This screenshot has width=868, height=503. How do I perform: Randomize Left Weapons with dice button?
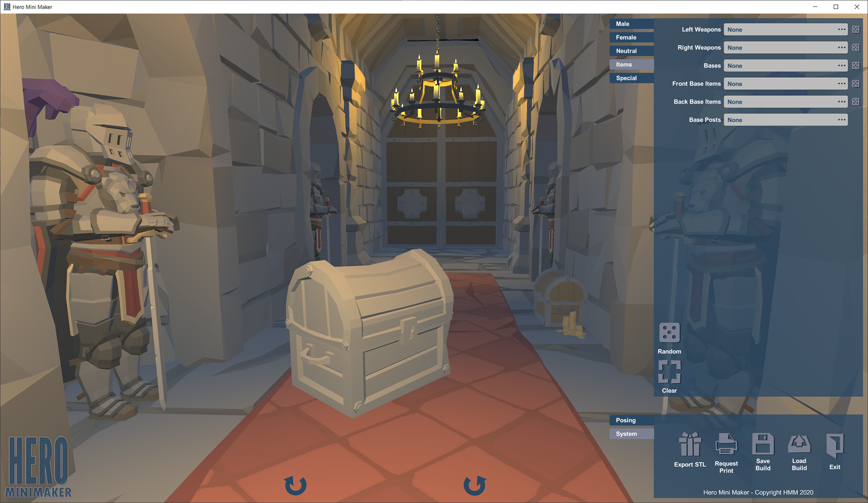pos(855,29)
